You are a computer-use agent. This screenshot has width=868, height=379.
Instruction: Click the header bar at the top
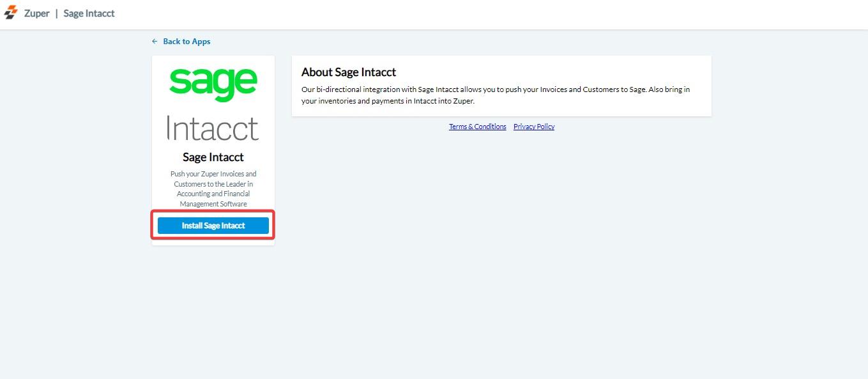point(434,13)
